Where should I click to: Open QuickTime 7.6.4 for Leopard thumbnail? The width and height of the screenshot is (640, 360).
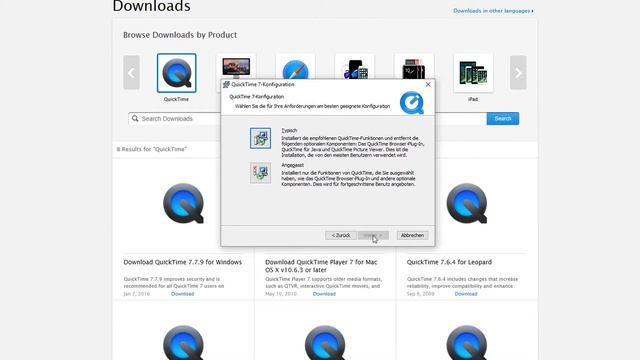pos(467,203)
